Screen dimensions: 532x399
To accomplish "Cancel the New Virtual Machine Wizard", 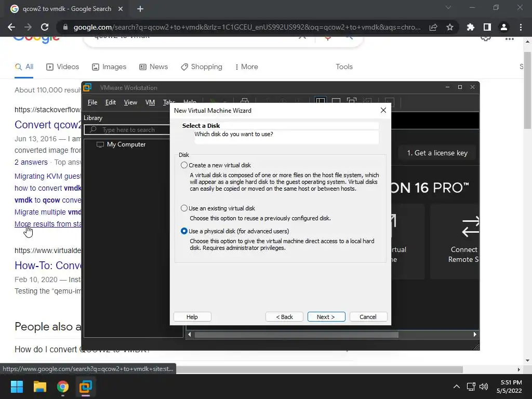I will 368,316.
